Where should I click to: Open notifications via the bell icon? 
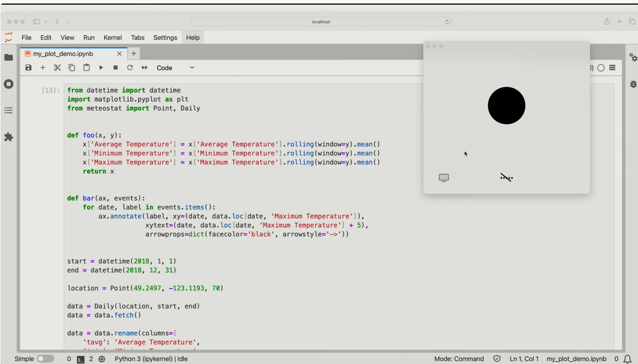(627, 359)
